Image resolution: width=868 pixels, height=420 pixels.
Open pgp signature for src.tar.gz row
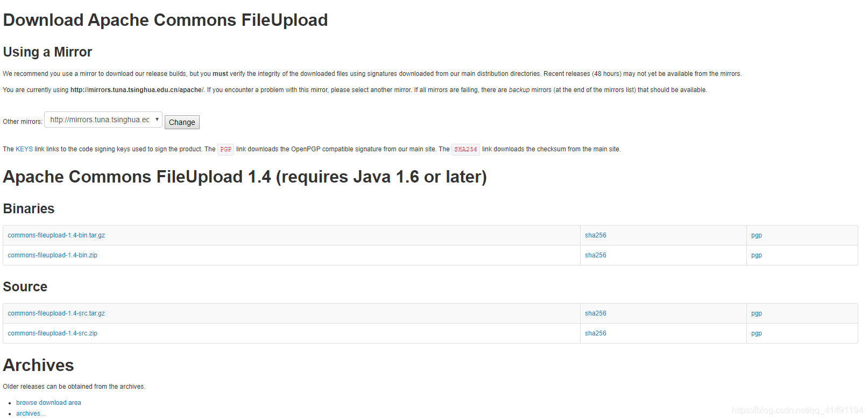(757, 313)
